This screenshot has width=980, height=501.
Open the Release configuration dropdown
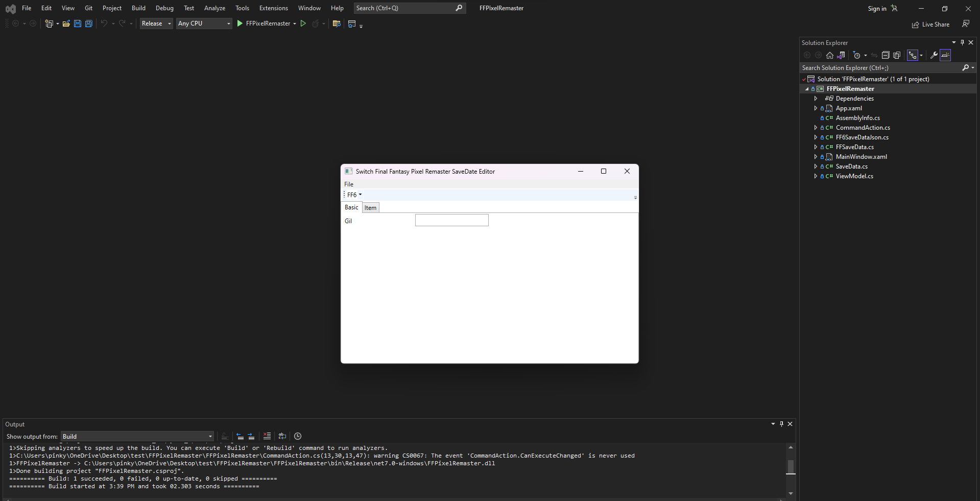click(x=156, y=23)
